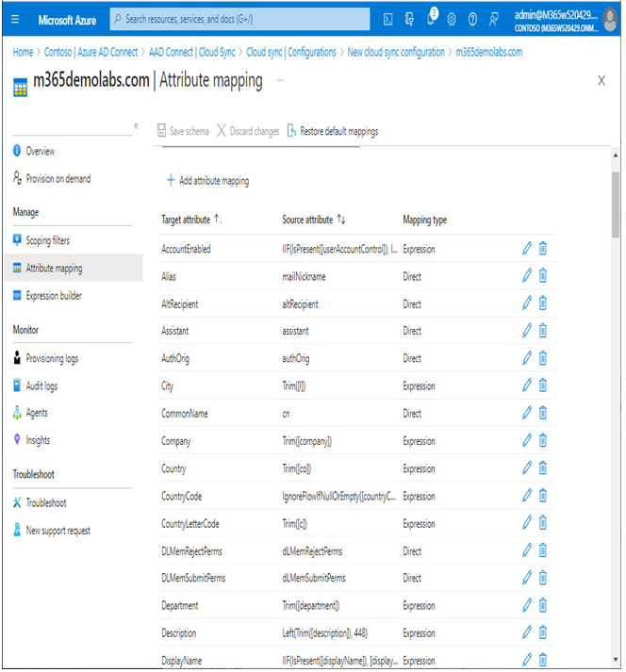The image size is (626, 672).
Task: Edit the AuthOrig mapping
Action: tap(527, 358)
